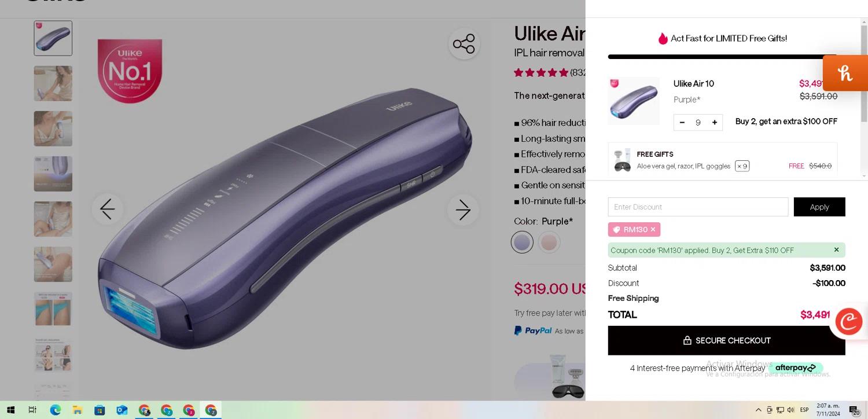
Task: Open Microsoft Edge from the taskbar
Action: pyautogui.click(x=55, y=410)
